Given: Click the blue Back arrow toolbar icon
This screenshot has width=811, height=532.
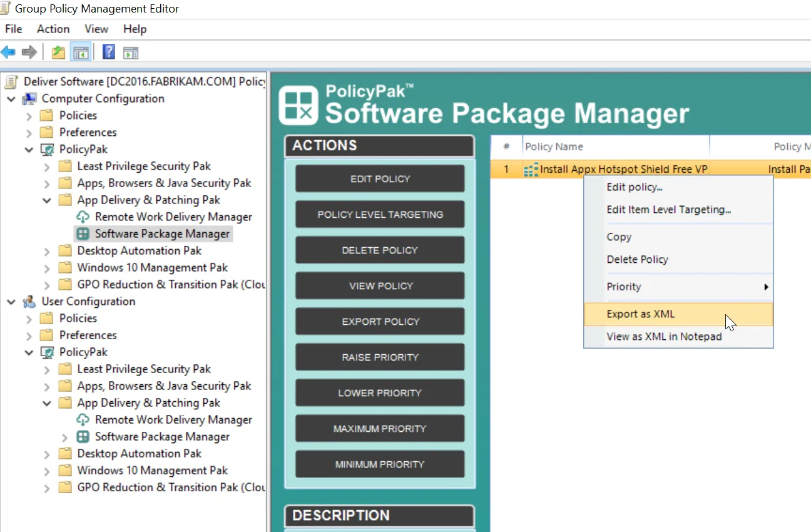Looking at the screenshot, I should click(8, 52).
